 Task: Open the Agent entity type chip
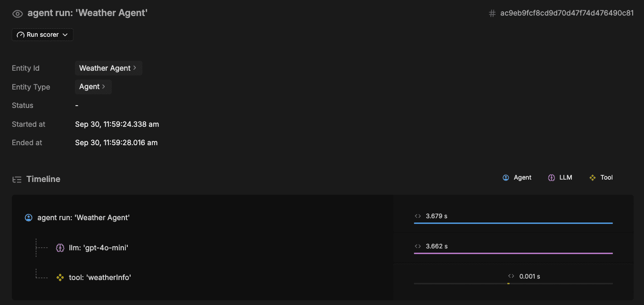click(x=93, y=87)
